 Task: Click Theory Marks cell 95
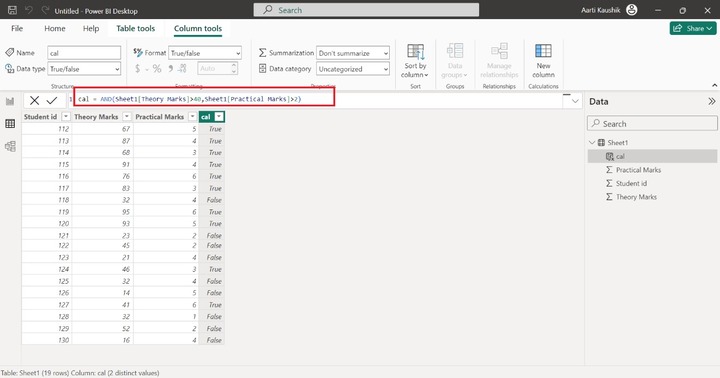tap(102, 212)
